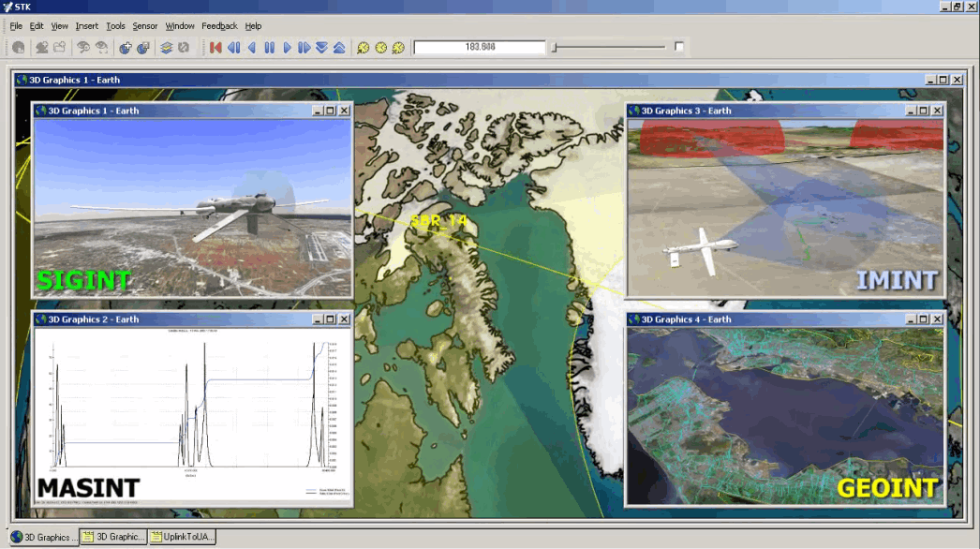Click the SIGINT aircraft view thumbnail
The image size is (980, 549).
[x=192, y=208]
